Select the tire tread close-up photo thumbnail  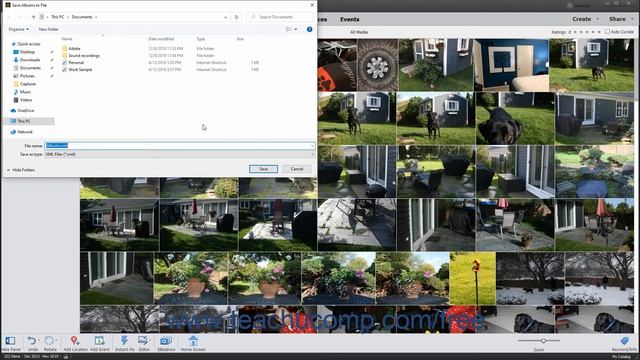coord(378,65)
